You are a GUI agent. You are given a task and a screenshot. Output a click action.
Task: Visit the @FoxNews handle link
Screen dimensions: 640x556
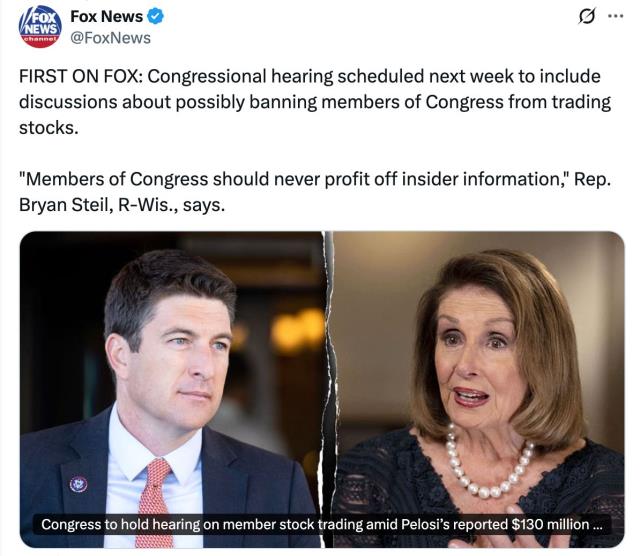[111, 38]
